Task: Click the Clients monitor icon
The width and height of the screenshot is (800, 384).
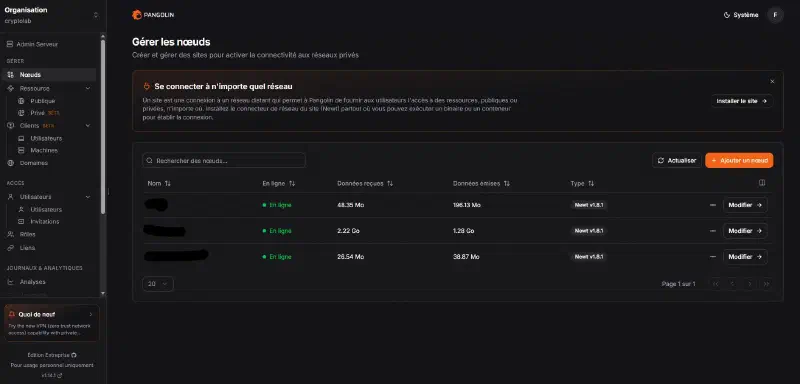Action: pyautogui.click(x=11, y=125)
